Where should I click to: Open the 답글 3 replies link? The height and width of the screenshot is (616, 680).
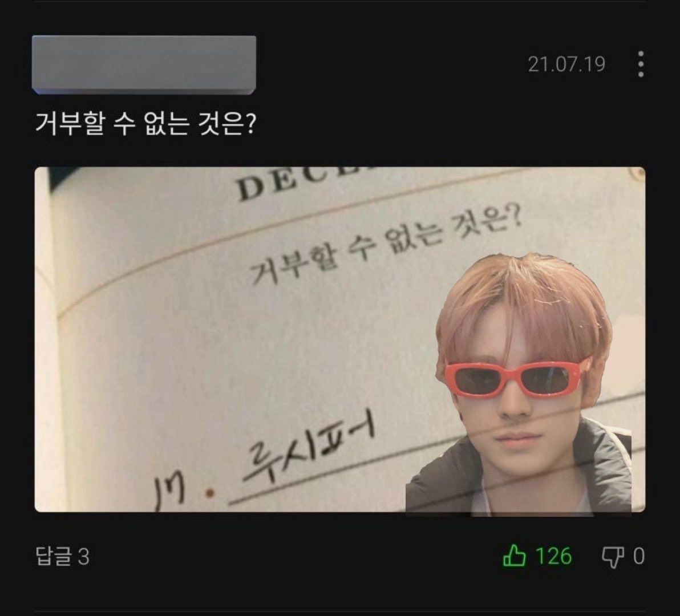[x=62, y=557]
